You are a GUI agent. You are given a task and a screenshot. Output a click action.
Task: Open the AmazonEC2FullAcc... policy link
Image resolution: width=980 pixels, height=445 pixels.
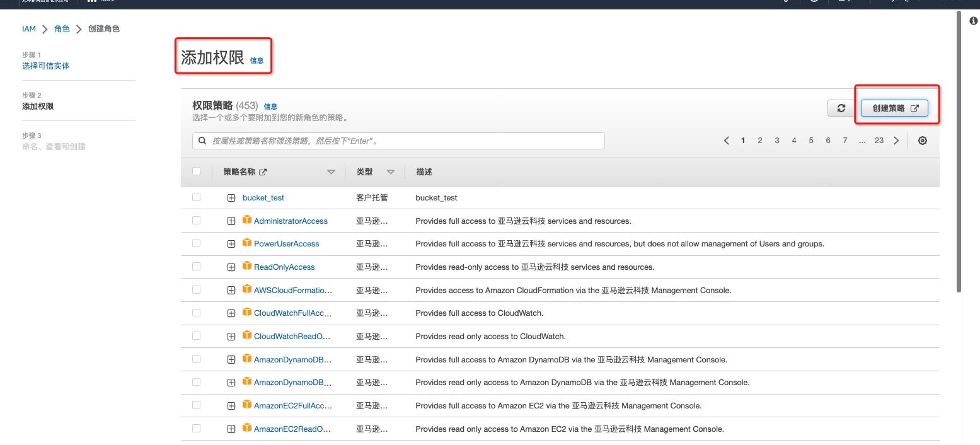coord(293,406)
